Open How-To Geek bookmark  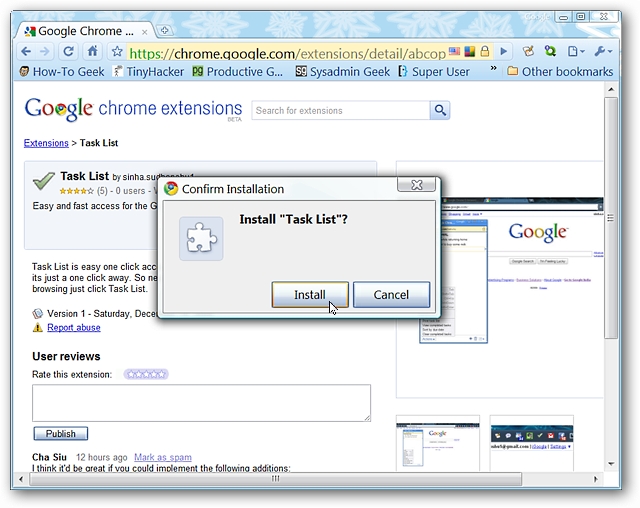click(62, 72)
